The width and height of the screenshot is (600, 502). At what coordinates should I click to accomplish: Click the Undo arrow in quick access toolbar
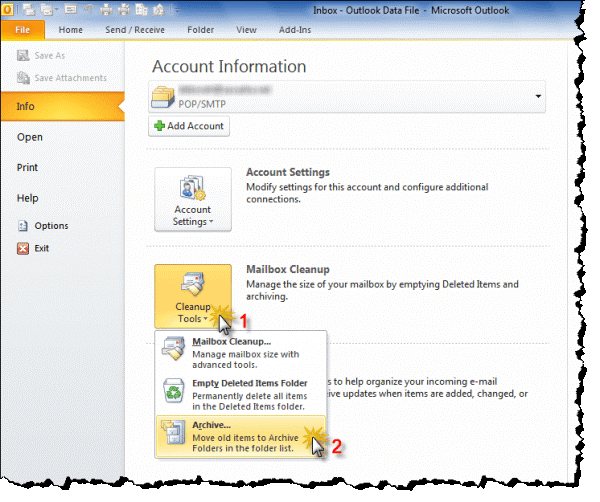click(88, 10)
